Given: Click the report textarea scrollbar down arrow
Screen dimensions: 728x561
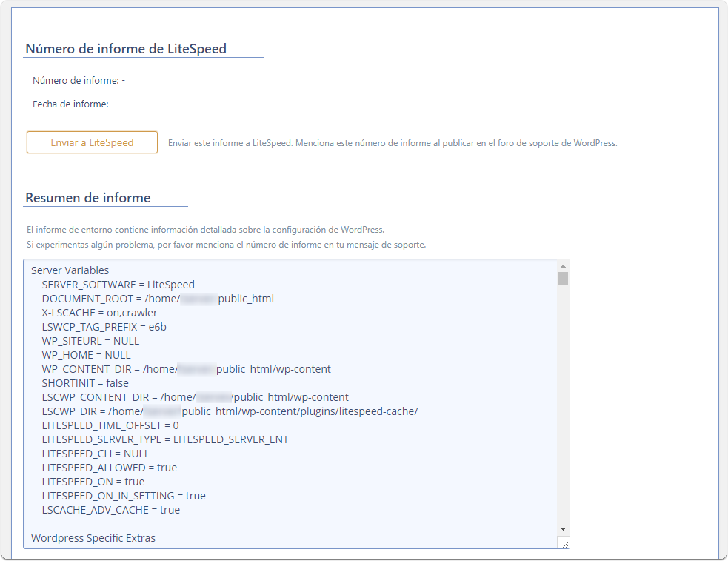Looking at the screenshot, I should pos(563,529).
